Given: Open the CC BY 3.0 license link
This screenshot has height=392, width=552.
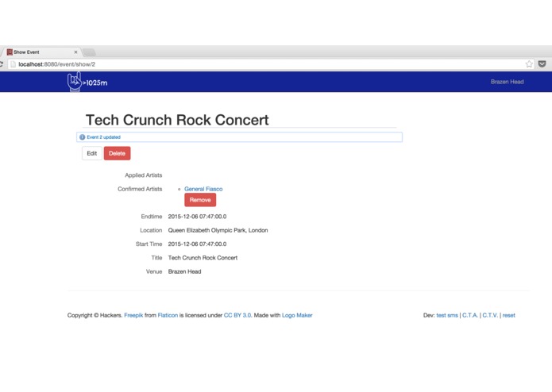Looking at the screenshot, I should (237, 315).
